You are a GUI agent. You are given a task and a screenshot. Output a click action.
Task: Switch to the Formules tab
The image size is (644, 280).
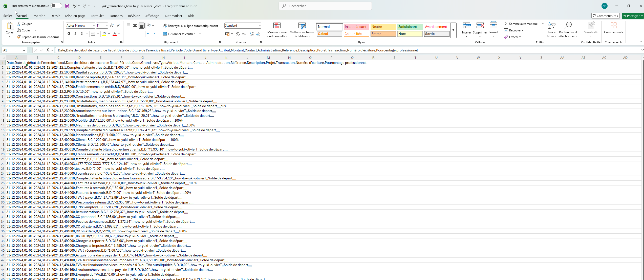pos(97,16)
